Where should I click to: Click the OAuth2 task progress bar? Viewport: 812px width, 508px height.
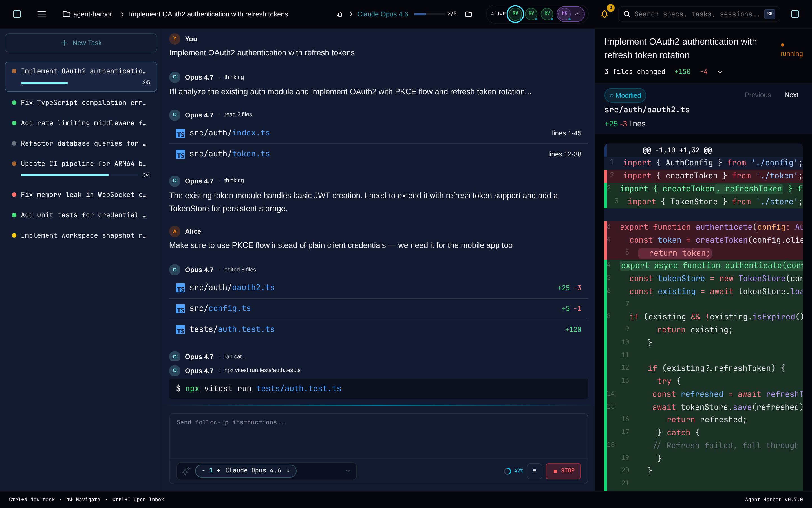tap(80, 83)
